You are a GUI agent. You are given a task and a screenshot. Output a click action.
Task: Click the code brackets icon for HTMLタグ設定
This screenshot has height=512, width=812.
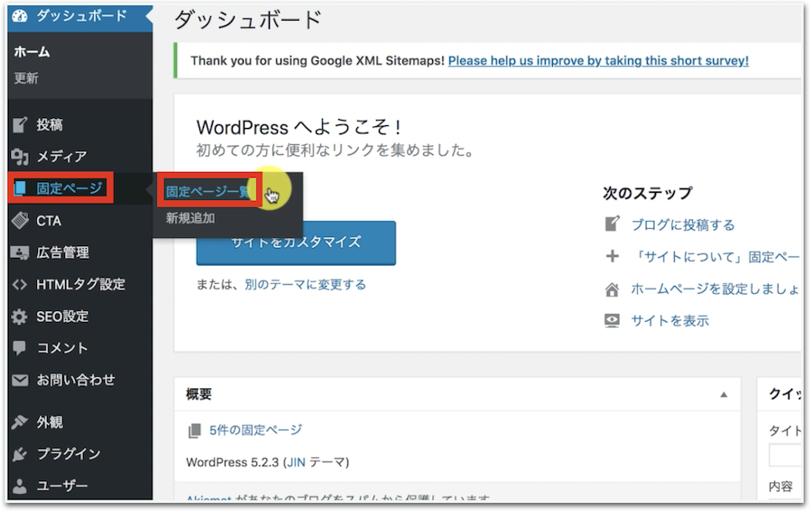pyautogui.click(x=20, y=285)
